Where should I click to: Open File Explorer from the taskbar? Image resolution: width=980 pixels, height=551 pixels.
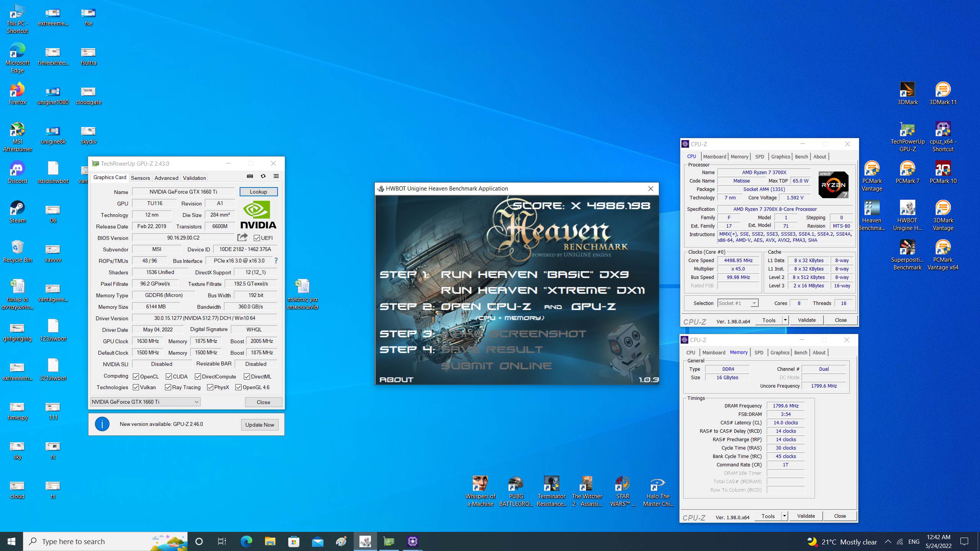pos(270,541)
